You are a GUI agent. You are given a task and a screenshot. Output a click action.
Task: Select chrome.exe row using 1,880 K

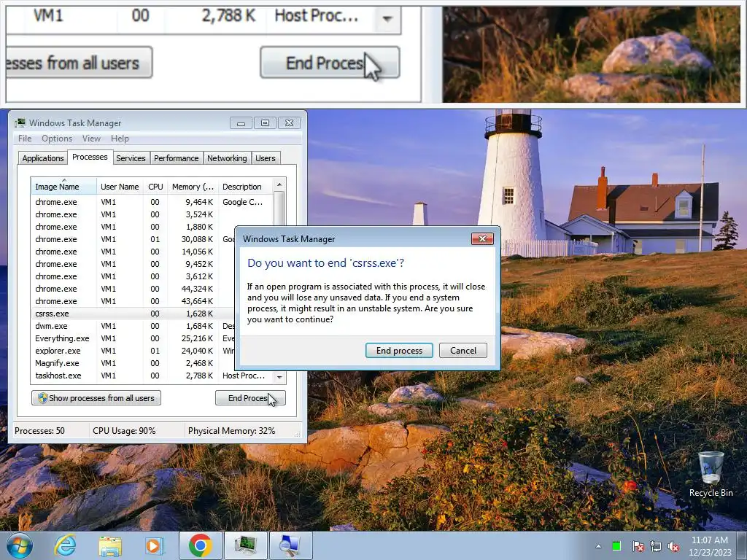pos(152,227)
